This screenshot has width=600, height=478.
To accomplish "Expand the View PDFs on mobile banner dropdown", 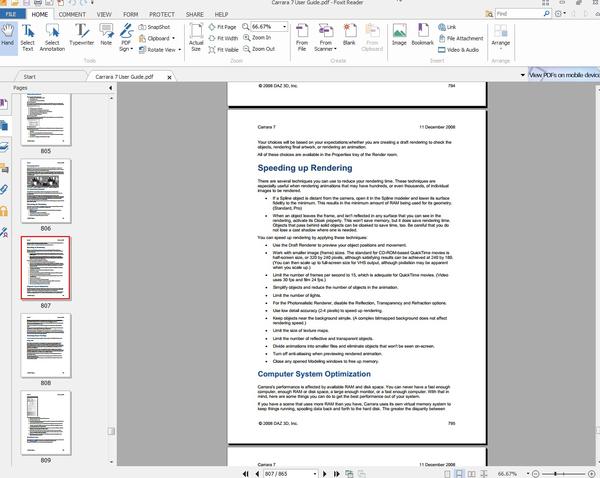I will click(x=523, y=75).
